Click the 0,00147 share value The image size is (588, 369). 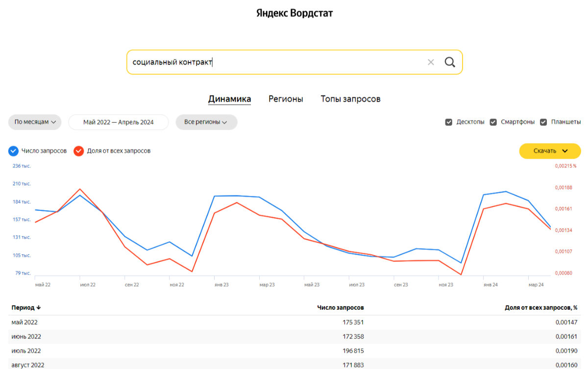point(566,323)
